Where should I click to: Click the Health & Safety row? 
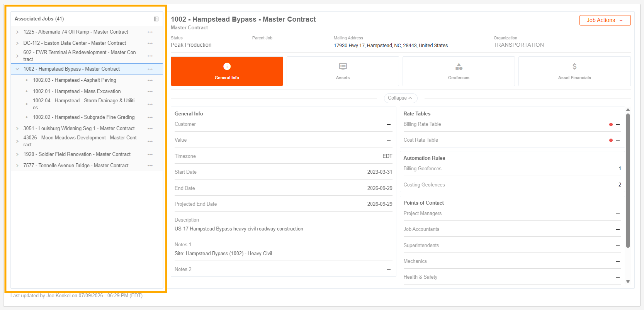pos(512,277)
